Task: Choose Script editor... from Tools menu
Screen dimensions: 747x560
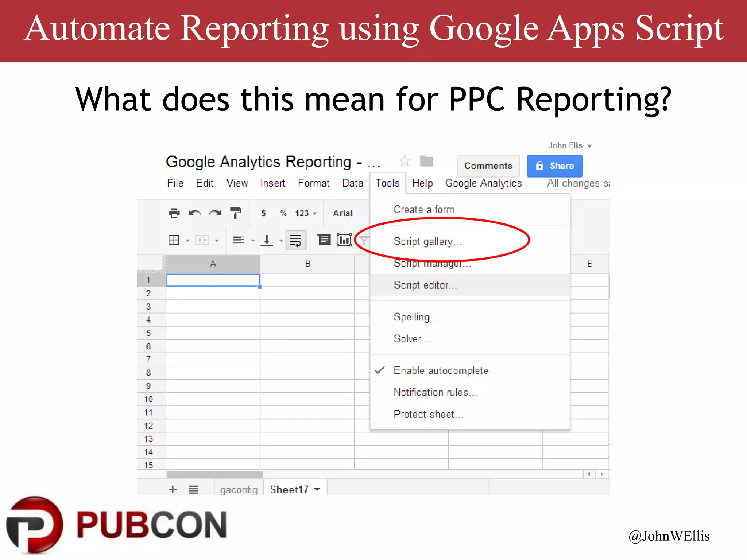Action: pyautogui.click(x=470, y=285)
